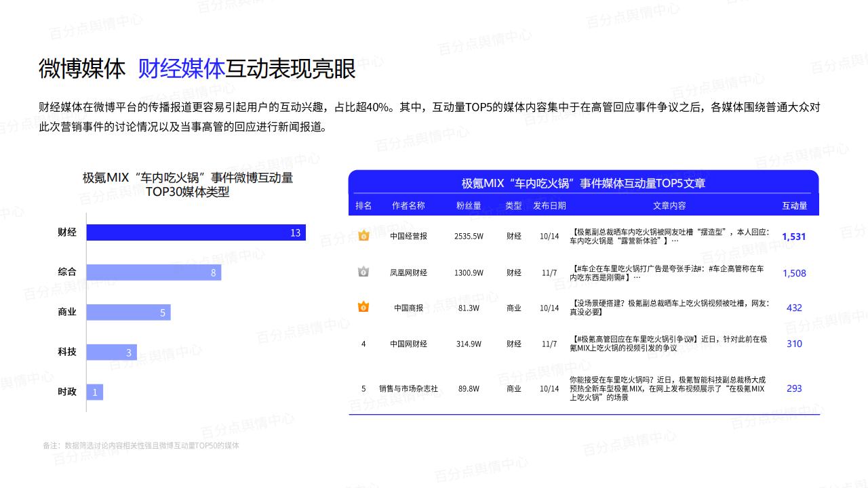Click the author name 中国网财经

tap(408, 344)
